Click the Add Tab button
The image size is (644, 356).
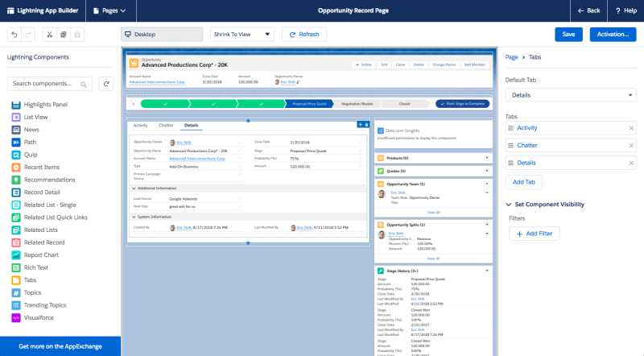pos(524,182)
